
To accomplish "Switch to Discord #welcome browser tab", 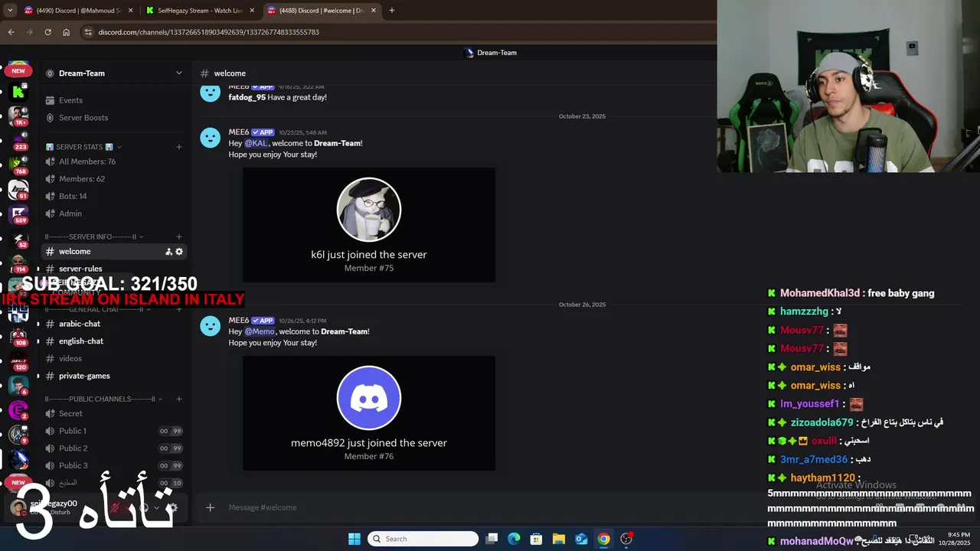I will coord(321,10).
